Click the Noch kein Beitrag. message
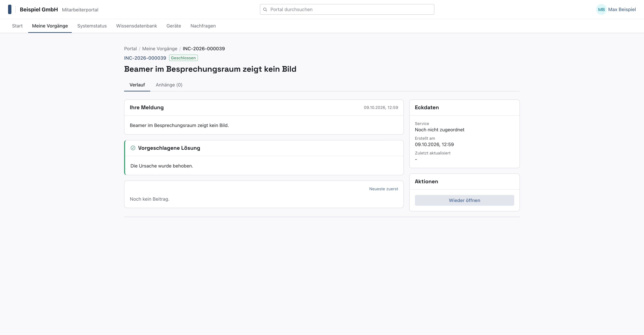This screenshot has height=335, width=644. click(149, 199)
